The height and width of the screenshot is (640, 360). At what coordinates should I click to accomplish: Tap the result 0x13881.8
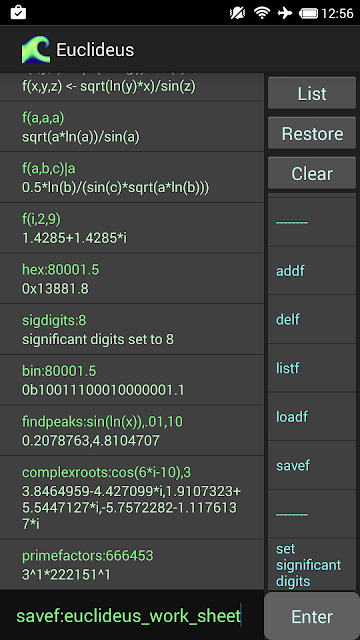pos(55,289)
